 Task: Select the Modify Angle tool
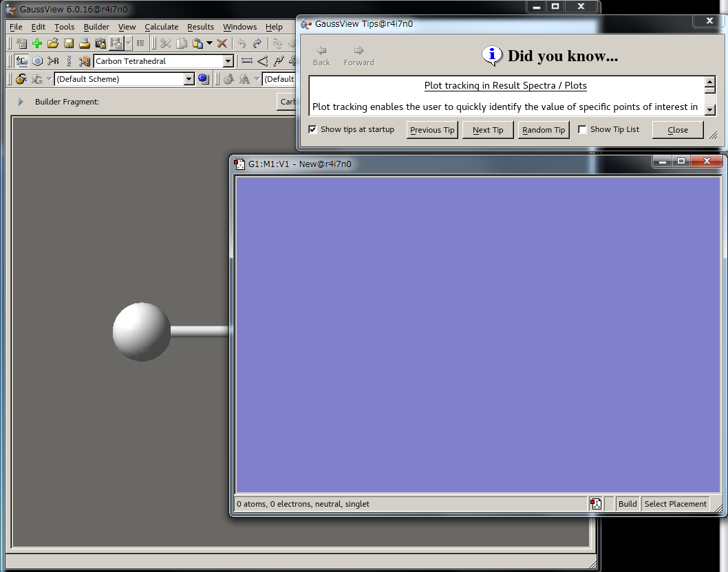click(x=263, y=61)
